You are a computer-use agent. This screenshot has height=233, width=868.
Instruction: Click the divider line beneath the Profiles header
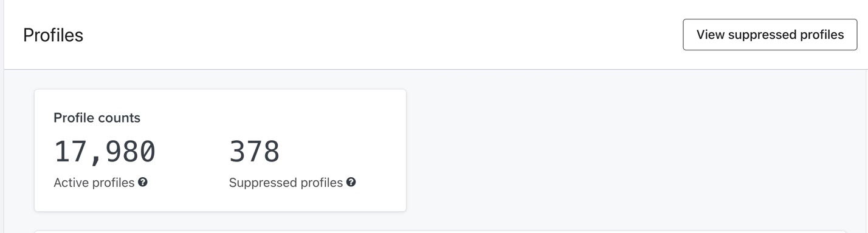[x=436, y=69]
